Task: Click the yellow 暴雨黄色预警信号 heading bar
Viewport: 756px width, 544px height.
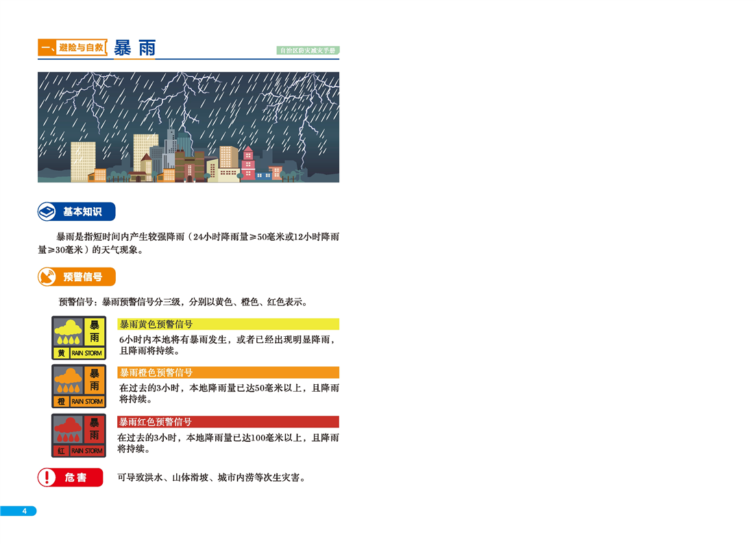Action: tap(228, 324)
